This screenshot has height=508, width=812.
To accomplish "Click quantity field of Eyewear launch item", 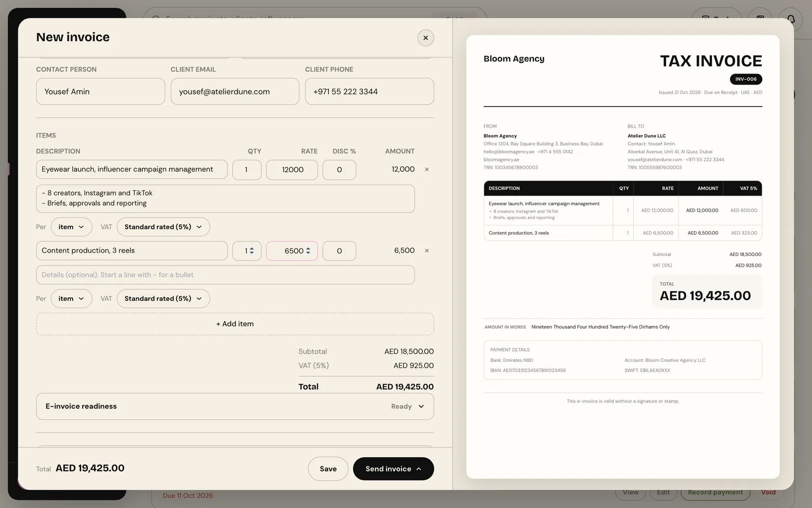I will (x=247, y=170).
